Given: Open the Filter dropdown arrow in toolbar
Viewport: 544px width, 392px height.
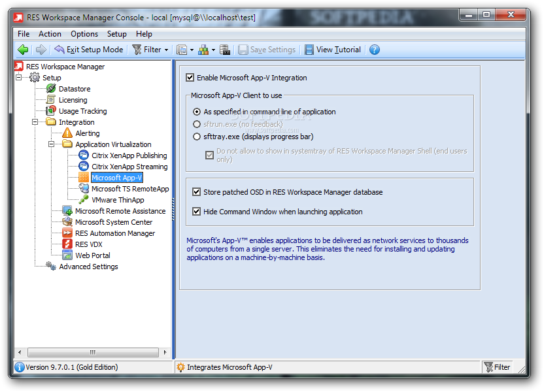Looking at the screenshot, I should [167, 50].
